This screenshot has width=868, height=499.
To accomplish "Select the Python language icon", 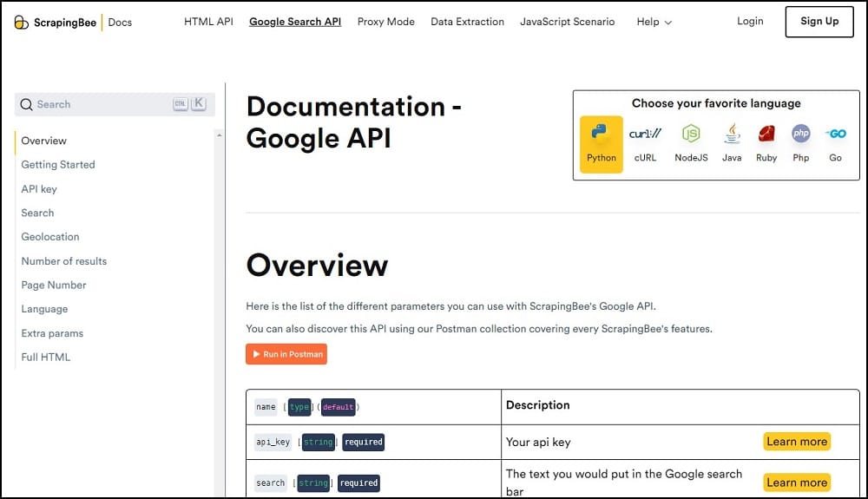I will coord(602,144).
